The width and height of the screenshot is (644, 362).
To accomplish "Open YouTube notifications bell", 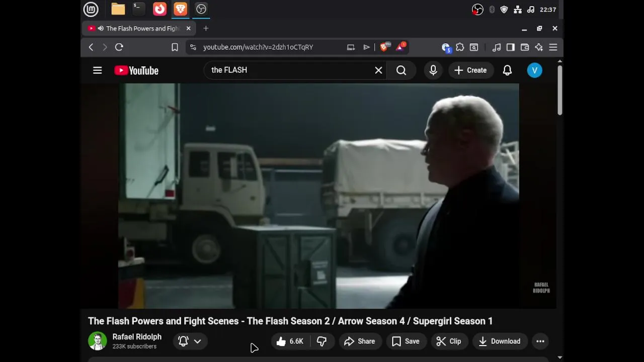I will click(507, 70).
